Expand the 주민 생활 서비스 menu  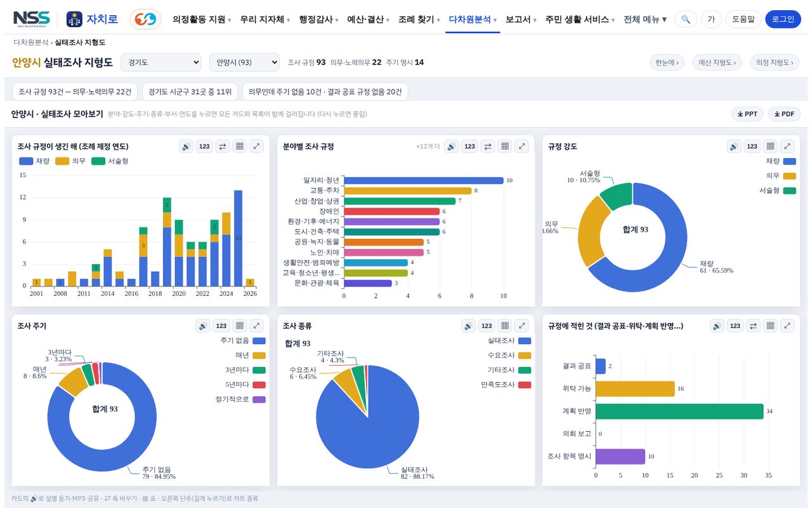coord(580,20)
